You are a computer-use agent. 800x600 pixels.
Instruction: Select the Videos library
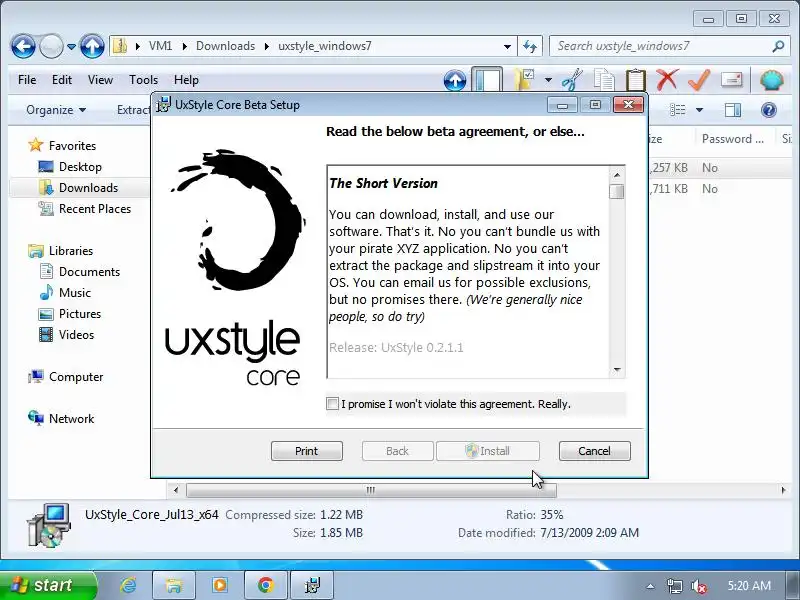(77, 335)
